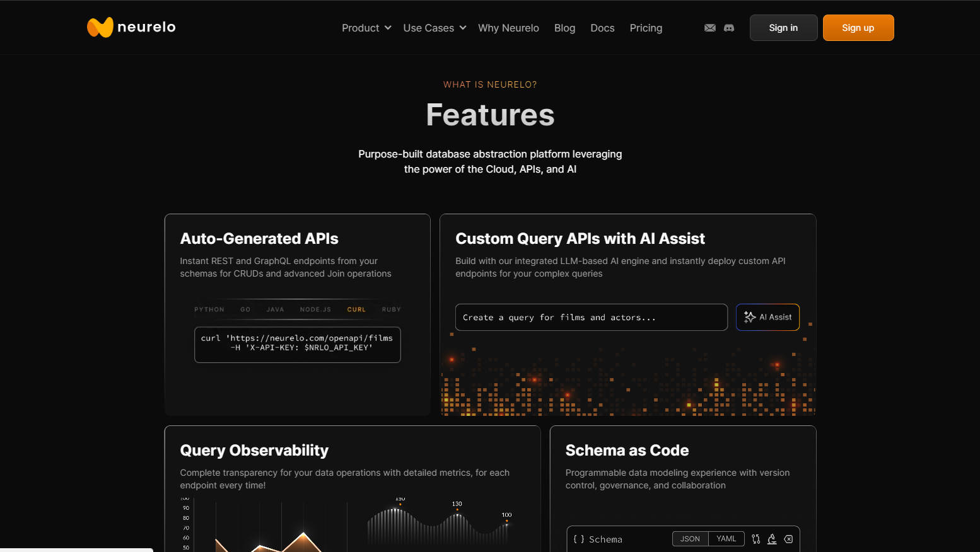Open the Pricing page
Image resolution: width=980 pixels, height=552 pixels.
[646, 28]
